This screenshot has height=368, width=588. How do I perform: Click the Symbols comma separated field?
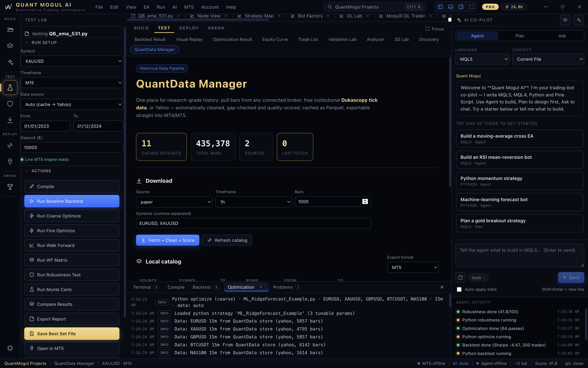[x=253, y=223]
